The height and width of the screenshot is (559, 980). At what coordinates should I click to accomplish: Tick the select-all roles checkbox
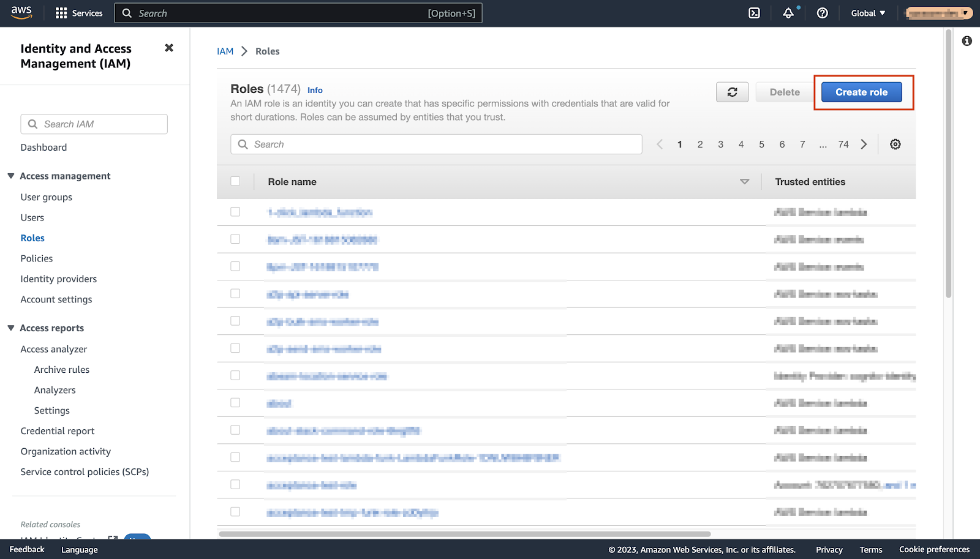tap(235, 181)
